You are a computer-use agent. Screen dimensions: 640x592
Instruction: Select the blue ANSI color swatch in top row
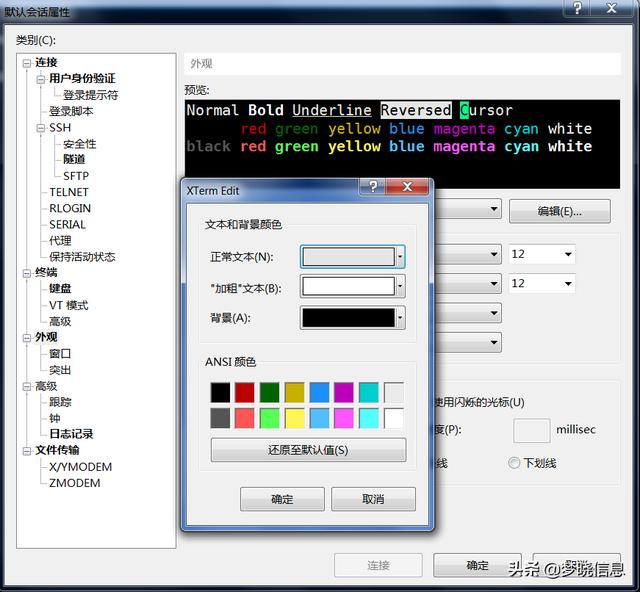(319, 392)
